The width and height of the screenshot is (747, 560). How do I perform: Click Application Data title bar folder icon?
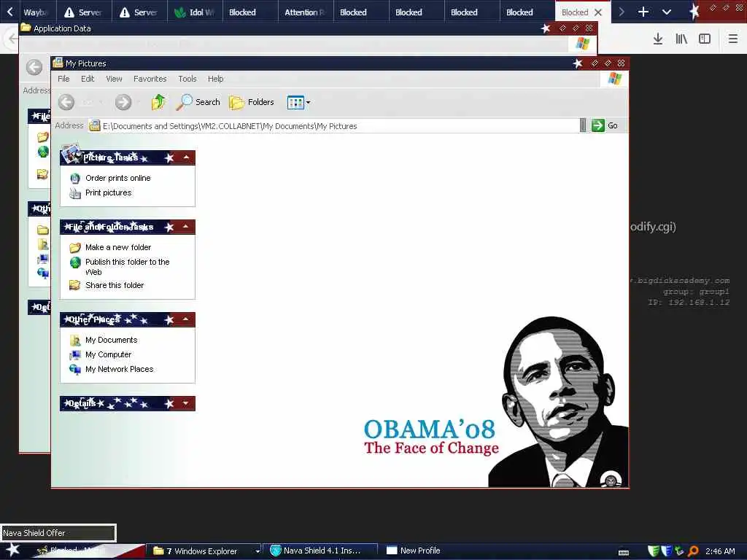click(x=26, y=28)
